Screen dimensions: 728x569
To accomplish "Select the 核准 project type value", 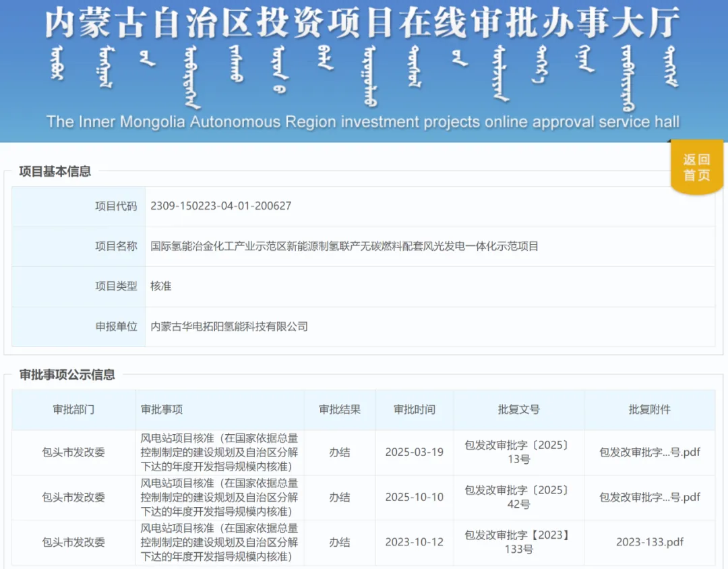I will pyautogui.click(x=160, y=287).
